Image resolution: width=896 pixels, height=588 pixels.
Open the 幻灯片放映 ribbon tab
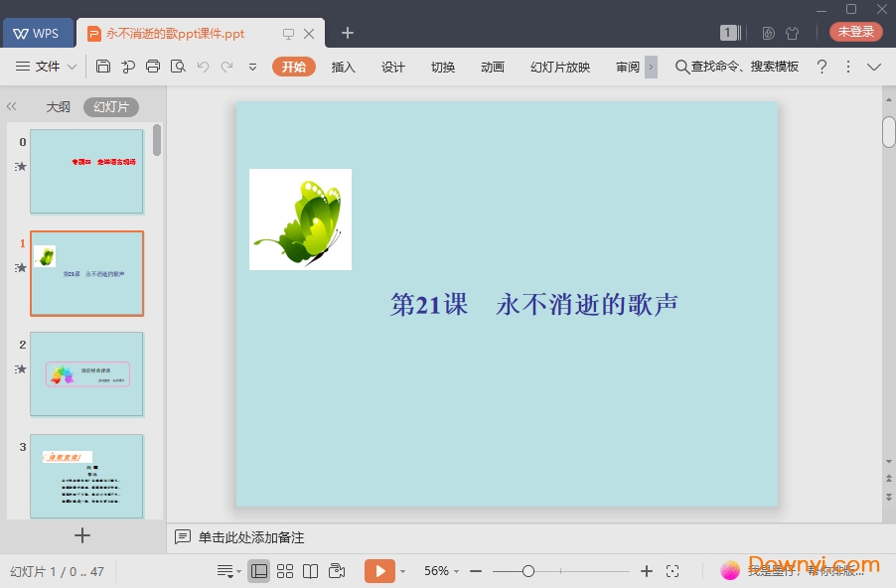coord(558,68)
